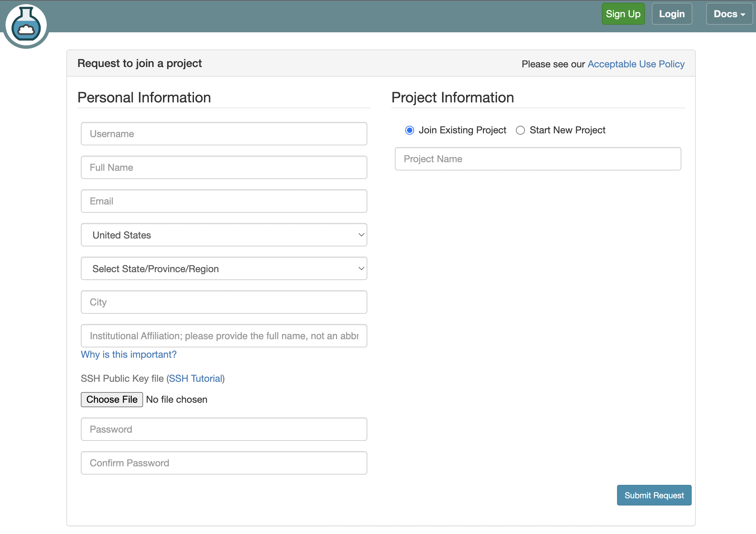The width and height of the screenshot is (756, 534).
Task: Click the Project Name input field
Action: click(x=538, y=159)
